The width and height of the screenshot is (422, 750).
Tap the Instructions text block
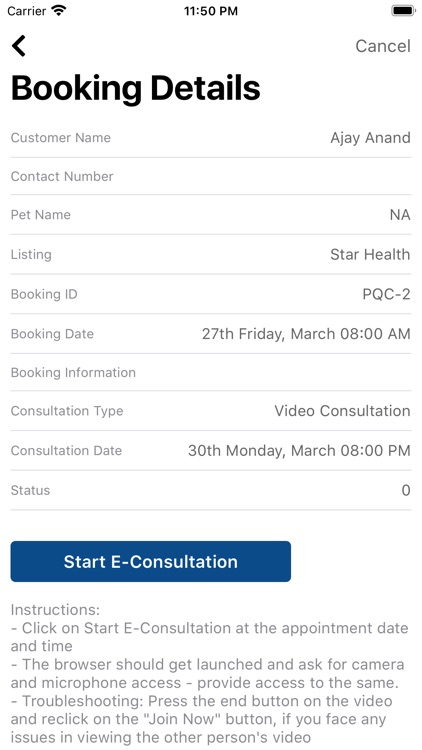(210, 673)
